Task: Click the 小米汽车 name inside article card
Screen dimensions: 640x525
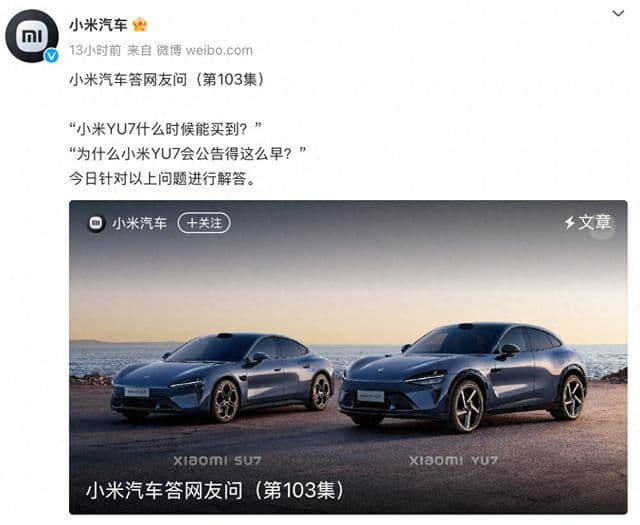Action: 140,223
